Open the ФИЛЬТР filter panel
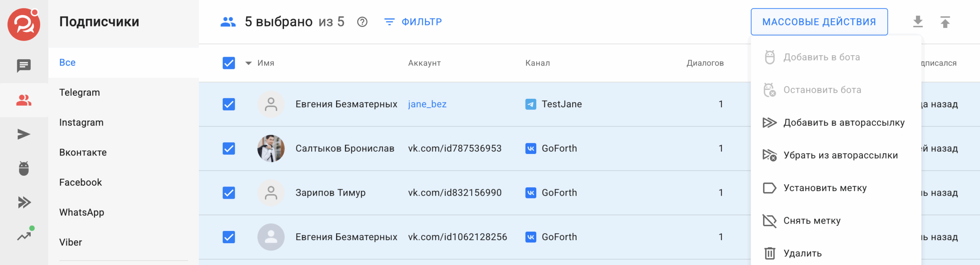The width and height of the screenshot is (980, 265). pos(413,22)
